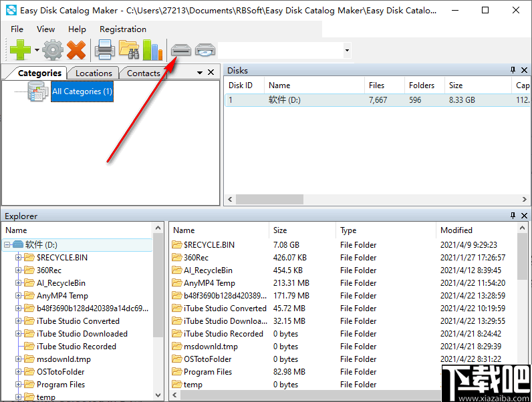Select OSTotoFolder in the tree
Image resolution: width=532 pixels, height=402 pixels.
pyautogui.click(x=60, y=372)
